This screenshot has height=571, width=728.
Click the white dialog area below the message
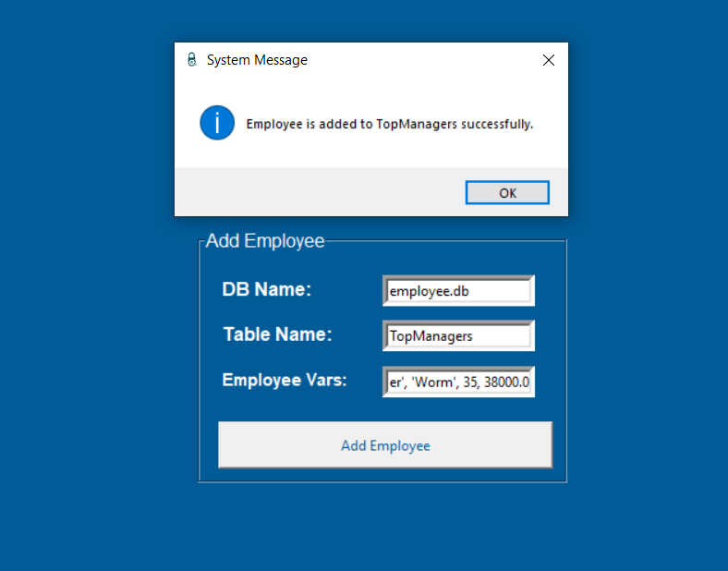click(x=370, y=154)
